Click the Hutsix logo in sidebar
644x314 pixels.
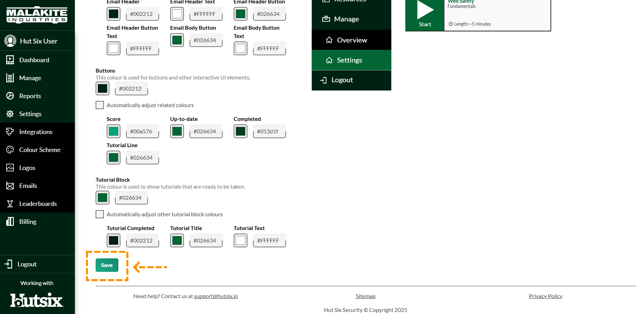pos(37,300)
